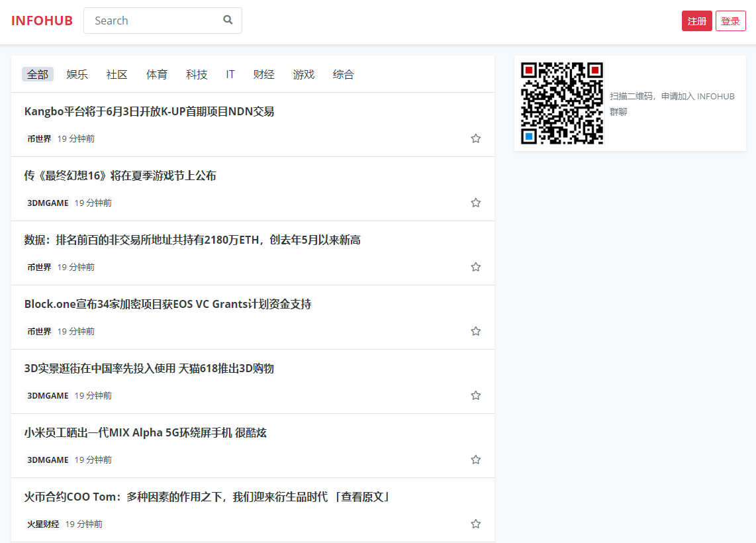Screen dimensions: 756x543
Task: Click 币世界 source tag on Kangbo article
Action: coord(39,139)
